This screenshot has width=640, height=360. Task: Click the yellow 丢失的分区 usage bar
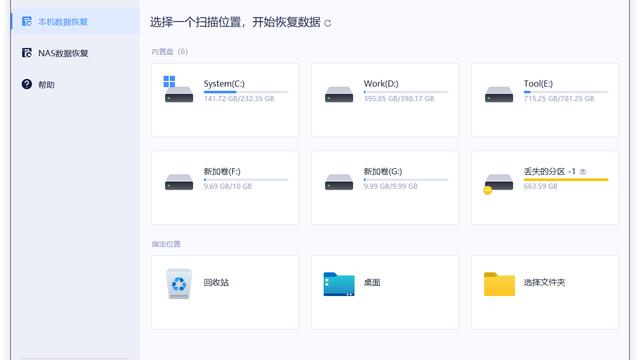pos(566,180)
